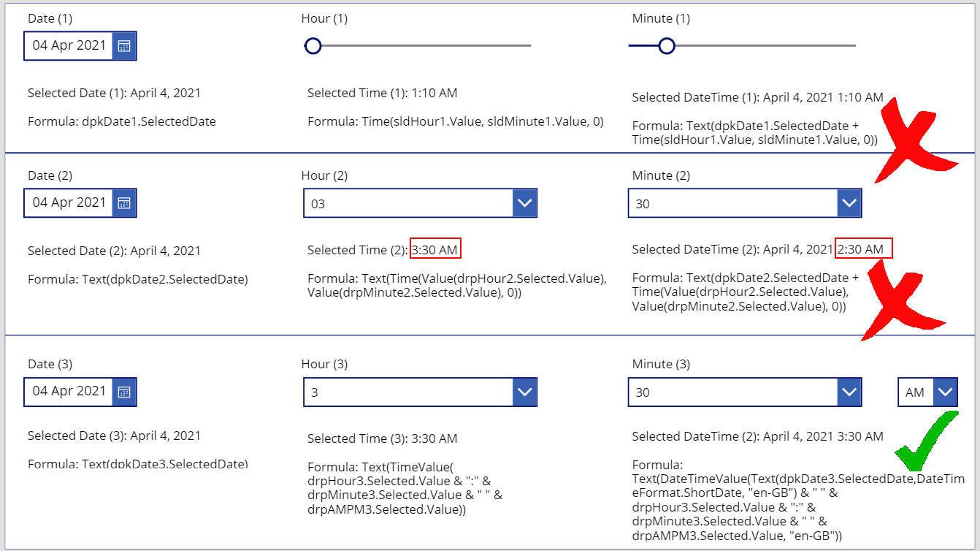The height and width of the screenshot is (551, 980).
Task: Expand the Minute (2) dropdown arrow
Action: (849, 203)
